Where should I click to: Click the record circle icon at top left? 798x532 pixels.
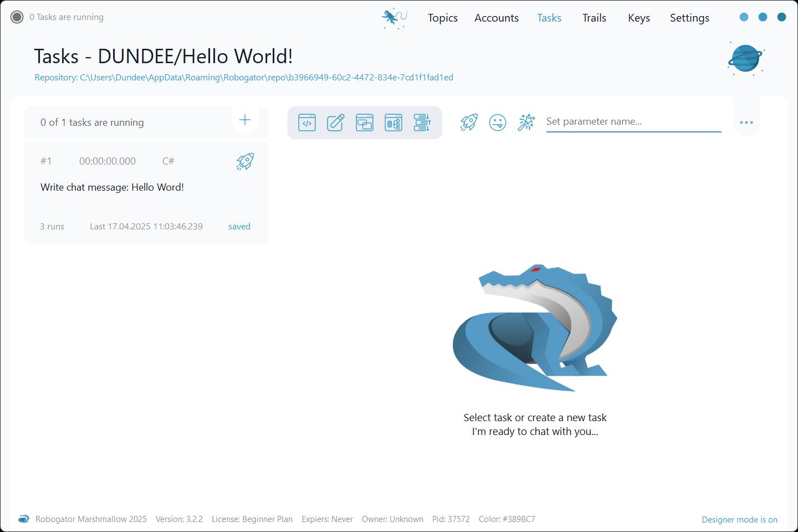tap(17, 17)
